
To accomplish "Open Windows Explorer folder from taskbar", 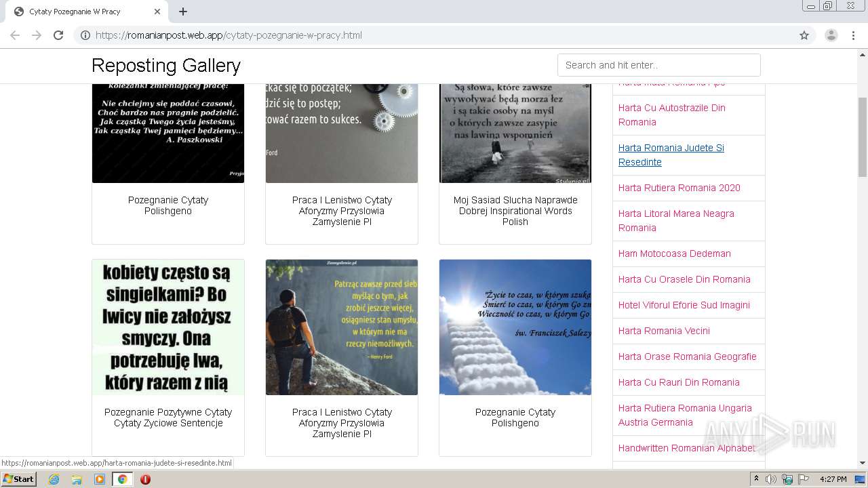I will [77, 479].
